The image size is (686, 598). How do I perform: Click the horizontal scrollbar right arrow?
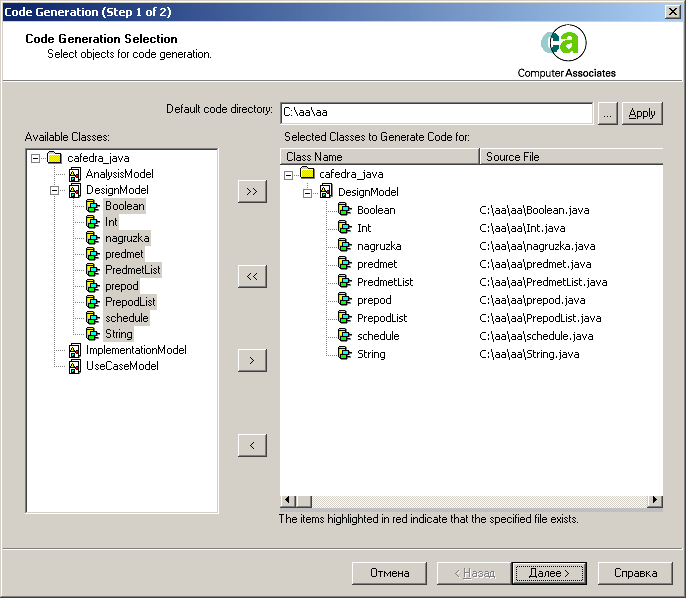coord(655,500)
